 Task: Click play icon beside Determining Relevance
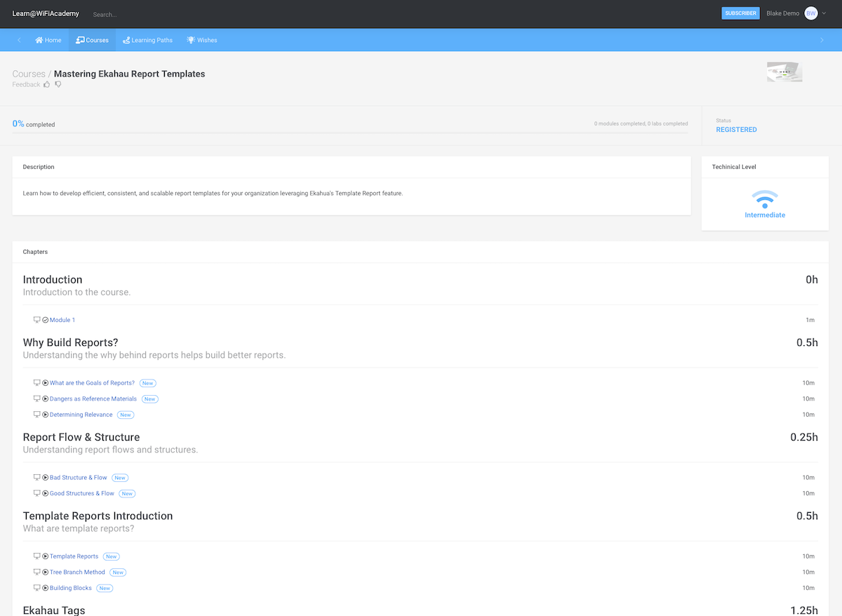point(46,415)
